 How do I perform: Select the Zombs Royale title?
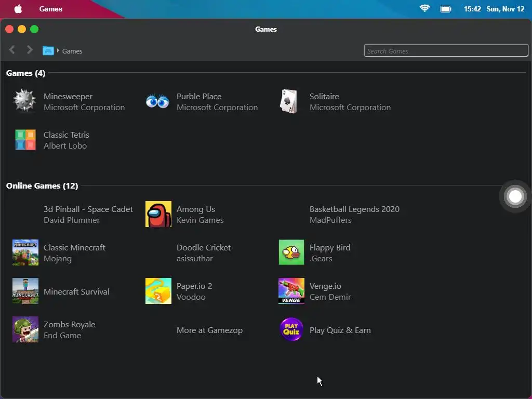69,325
